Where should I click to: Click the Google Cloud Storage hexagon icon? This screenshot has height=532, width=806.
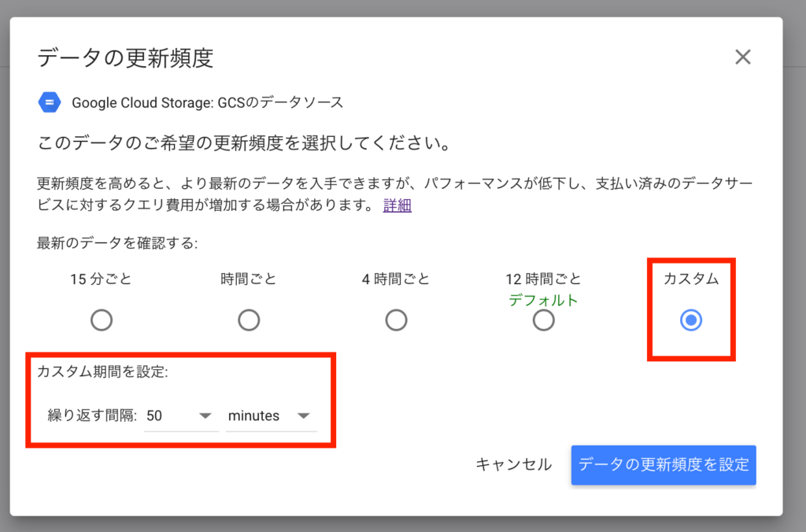(50, 102)
